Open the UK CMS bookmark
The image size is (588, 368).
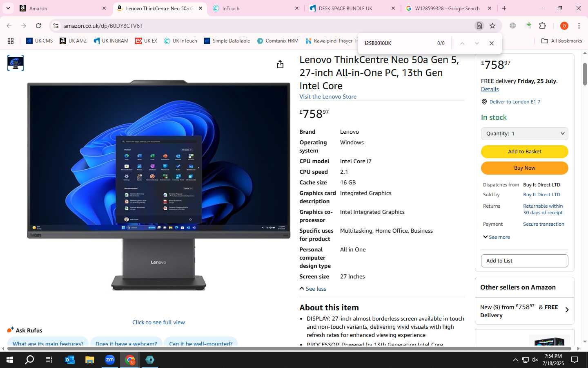pyautogui.click(x=40, y=41)
